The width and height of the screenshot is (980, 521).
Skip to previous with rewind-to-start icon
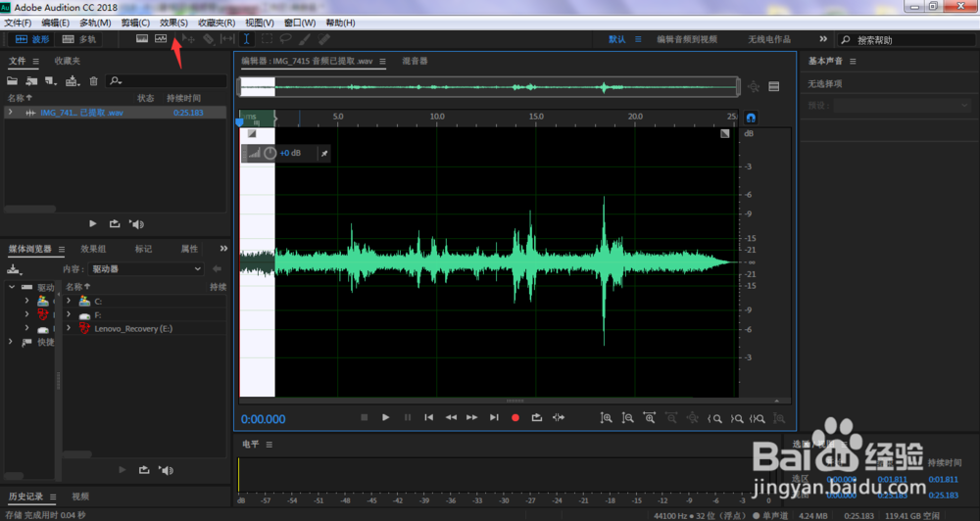[429, 417]
